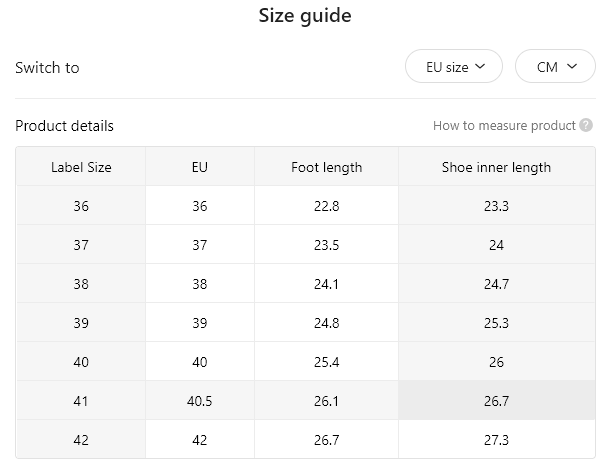Open the CM unit dropdown
The width and height of the screenshot is (608, 463).
(x=555, y=66)
